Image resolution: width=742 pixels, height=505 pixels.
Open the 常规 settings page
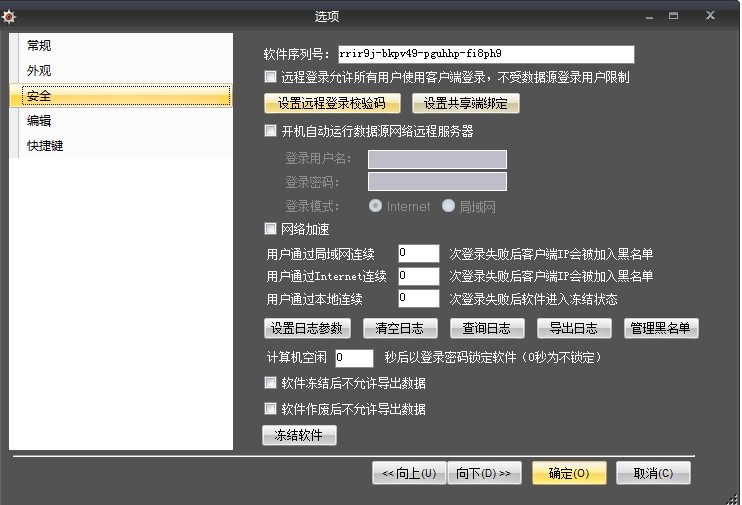click(x=121, y=46)
